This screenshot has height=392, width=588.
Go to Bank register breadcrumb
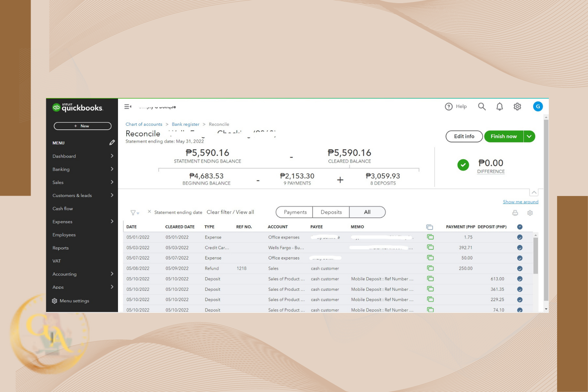(x=185, y=124)
